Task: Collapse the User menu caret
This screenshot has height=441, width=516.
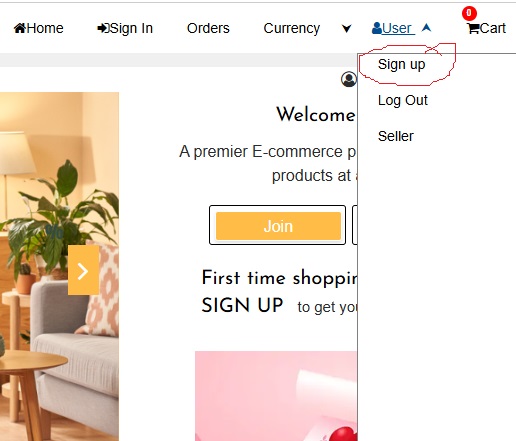Action: click(x=426, y=28)
